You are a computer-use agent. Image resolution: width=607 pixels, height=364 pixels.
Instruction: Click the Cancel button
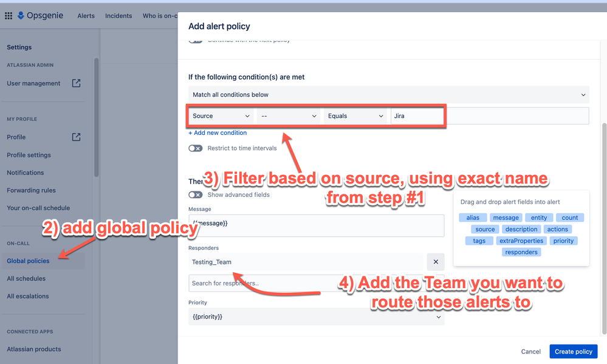tap(530, 352)
